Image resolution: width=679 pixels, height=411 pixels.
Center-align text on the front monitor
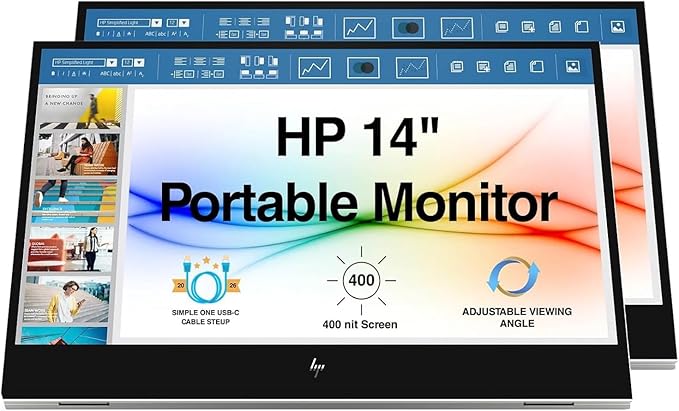tap(199, 61)
